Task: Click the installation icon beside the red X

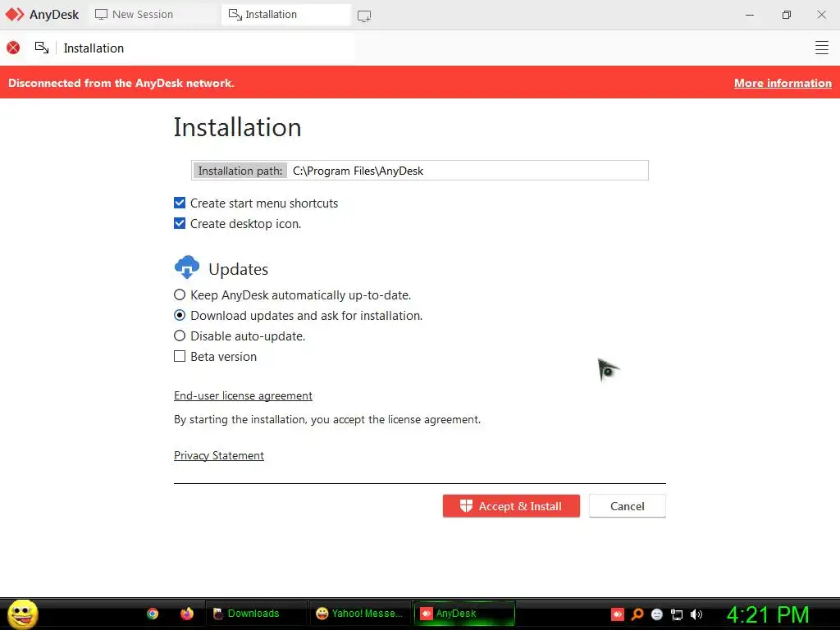Action: tap(42, 48)
